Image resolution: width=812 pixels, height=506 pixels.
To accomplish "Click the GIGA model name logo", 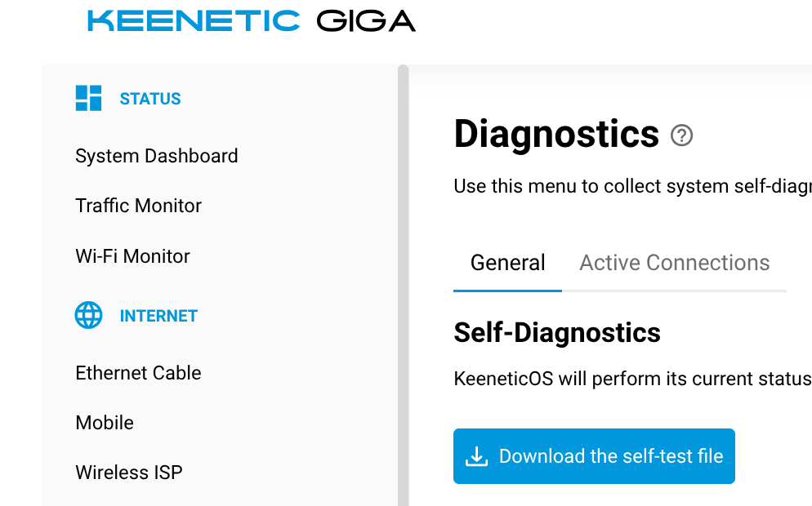I will tap(366, 21).
